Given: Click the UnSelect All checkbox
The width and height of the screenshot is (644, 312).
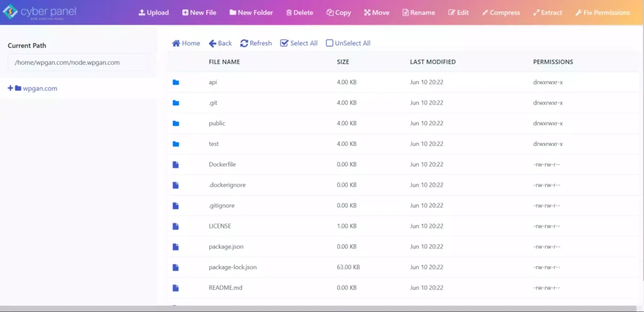Looking at the screenshot, I should click(348, 43).
